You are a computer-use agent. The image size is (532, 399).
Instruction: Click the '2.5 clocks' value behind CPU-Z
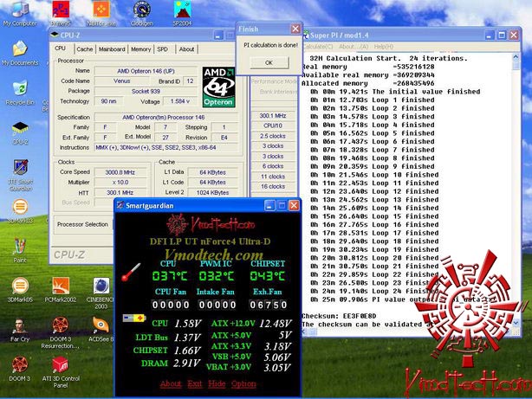tap(273, 136)
